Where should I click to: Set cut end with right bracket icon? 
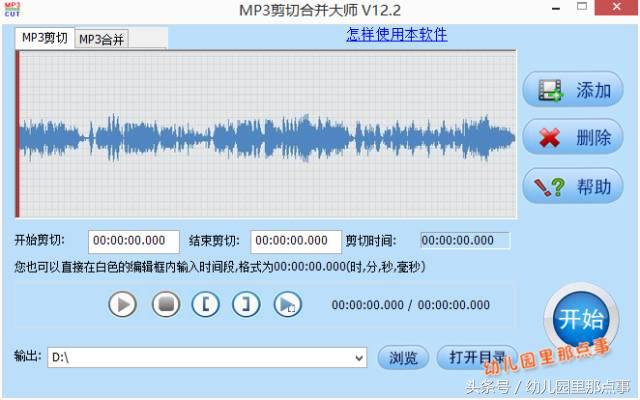pos(246,304)
